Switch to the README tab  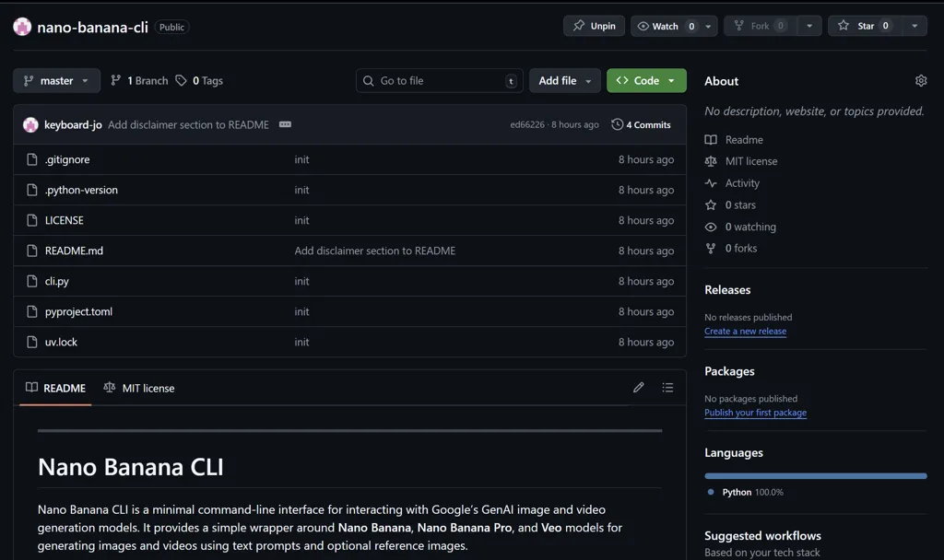coord(55,388)
